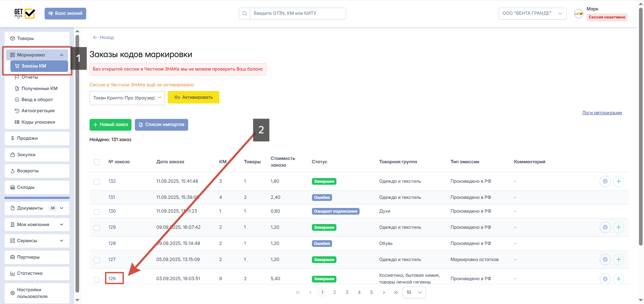Check the box for order 132
Screen dimensions: 644x304
point(97,182)
